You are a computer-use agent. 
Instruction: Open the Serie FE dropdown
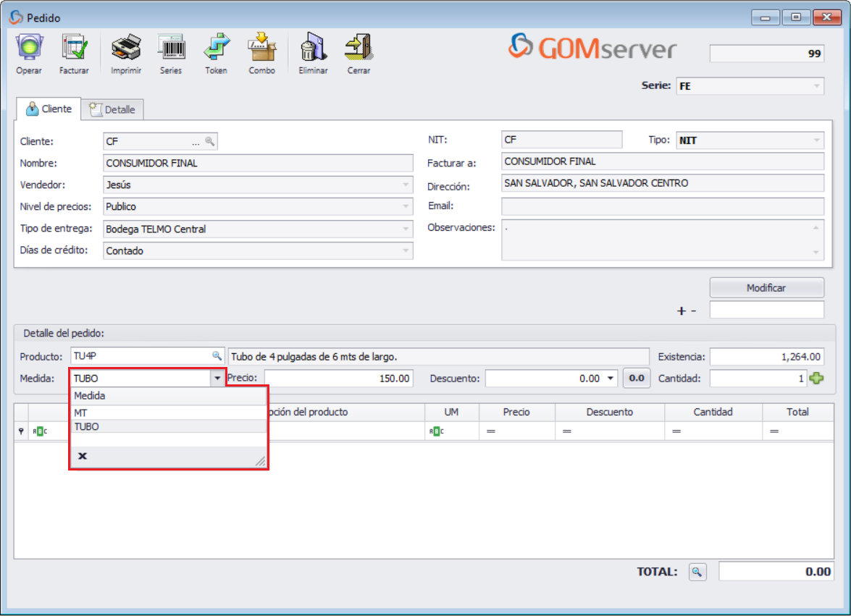816,85
